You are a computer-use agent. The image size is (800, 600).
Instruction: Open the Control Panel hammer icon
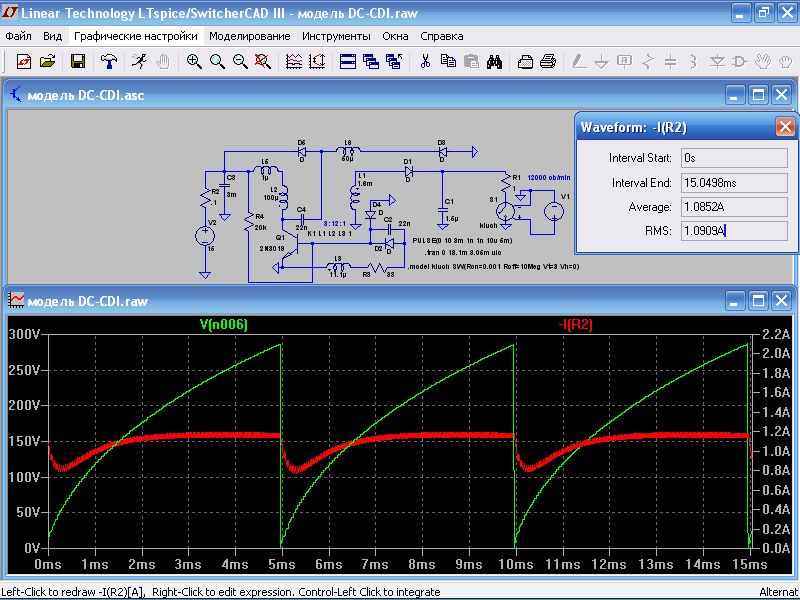pyautogui.click(x=108, y=62)
